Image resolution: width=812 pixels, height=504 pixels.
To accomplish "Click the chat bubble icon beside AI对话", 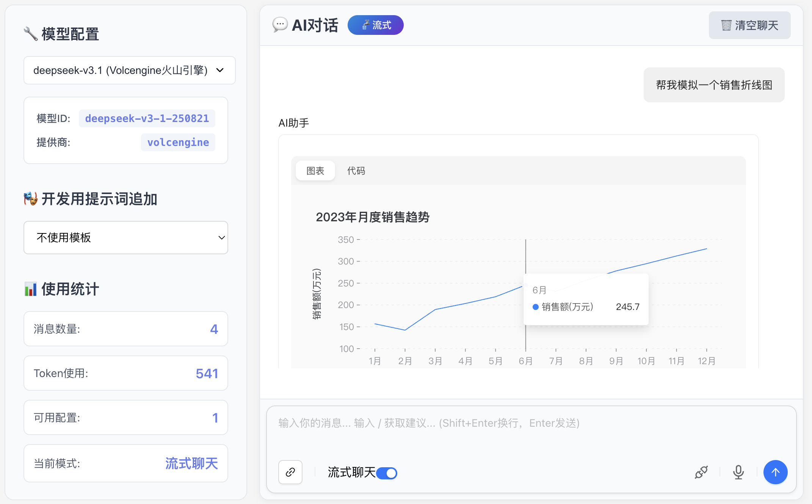I will click(280, 25).
